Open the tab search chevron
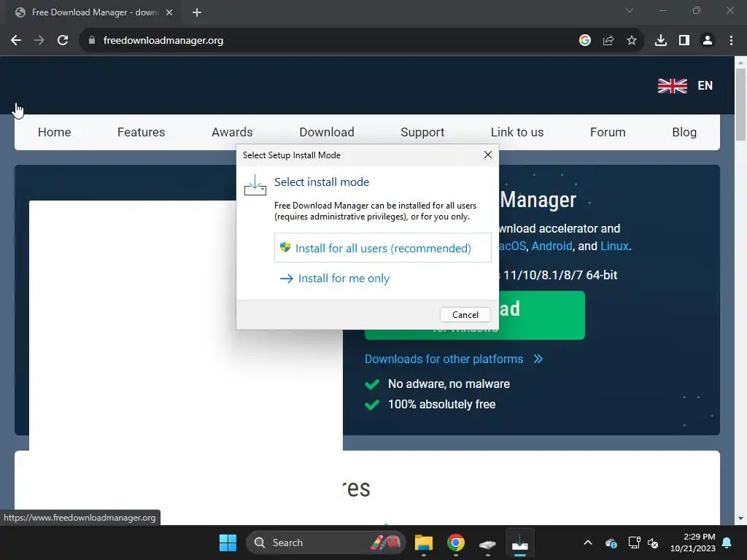This screenshot has height=560, width=747. coord(630,10)
